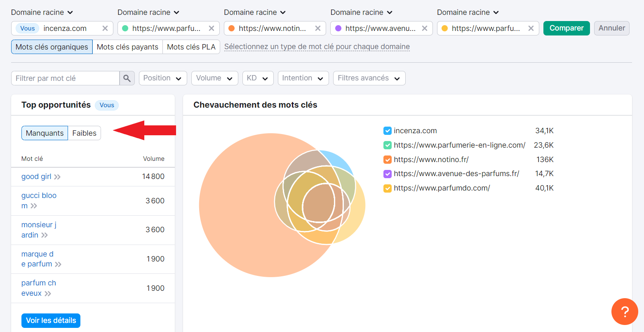The height and width of the screenshot is (332, 644).
Task: Click the 40,1K count for parfumdo.com
Action: (545, 188)
